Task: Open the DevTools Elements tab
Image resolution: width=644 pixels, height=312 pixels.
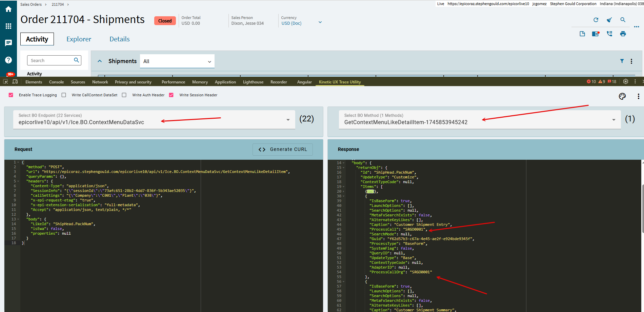Action: click(x=34, y=82)
